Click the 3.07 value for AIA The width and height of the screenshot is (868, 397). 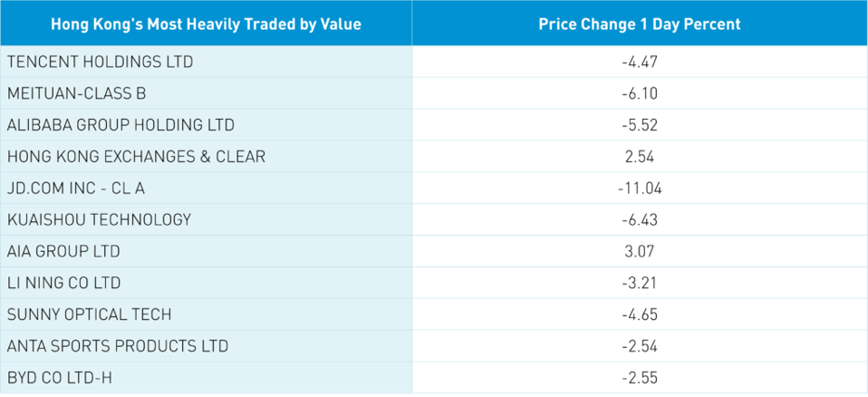[x=639, y=251]
